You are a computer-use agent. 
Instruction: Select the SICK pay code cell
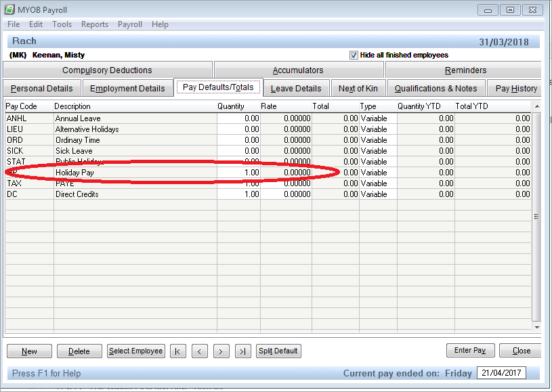(30, 151)
